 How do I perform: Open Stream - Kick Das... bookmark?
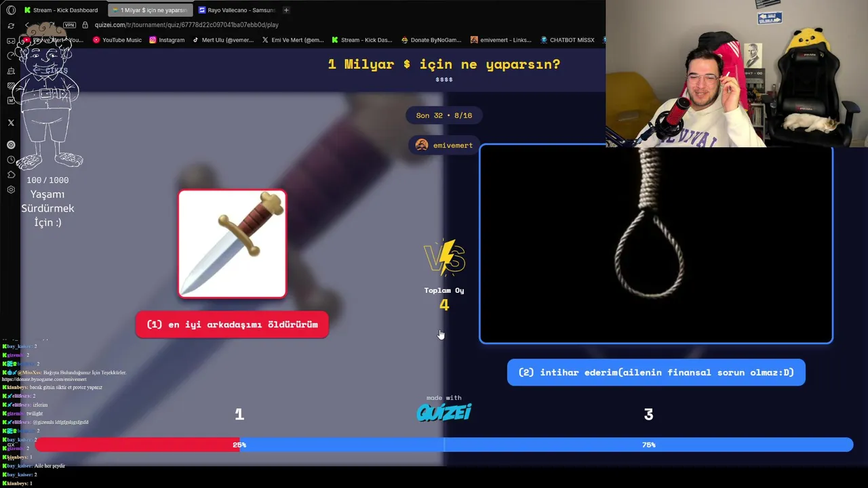[x=362, y=40]
